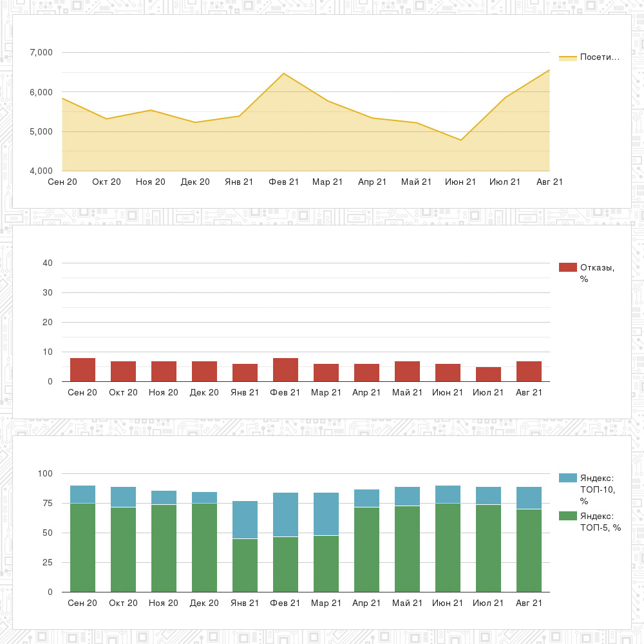The width and height of the screenshot is (644, 644).
Task: Click the red Сен 20 bounce-rate bar
Action: click(82, 370)
